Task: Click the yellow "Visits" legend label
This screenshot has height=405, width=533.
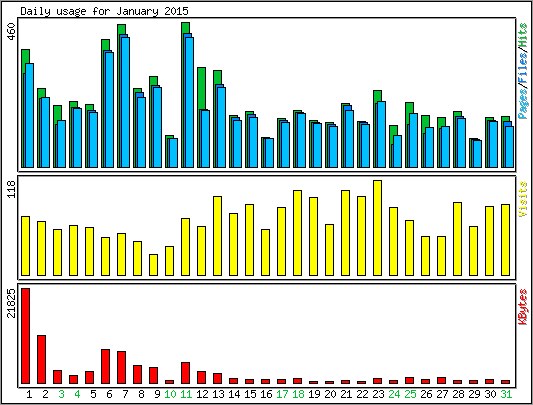Action: click(523, 199)
